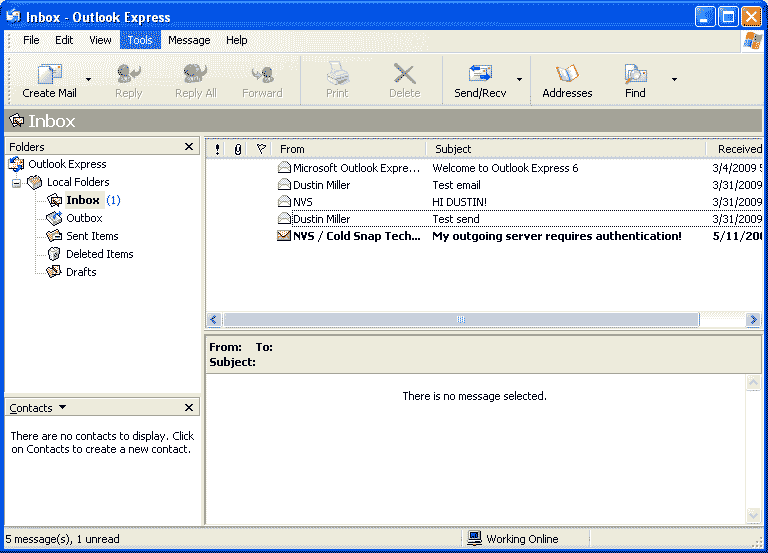This screenshot has width=768, height=553.
Task: Click the Create Mail toolbar icon
Action: pyautogui.click(x=49, y=74)
